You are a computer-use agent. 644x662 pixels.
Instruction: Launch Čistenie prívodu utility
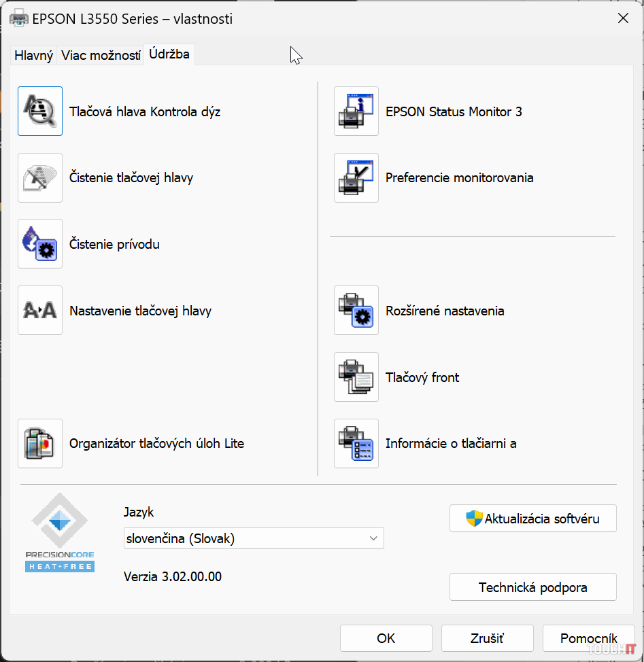(x=39, y=244)
